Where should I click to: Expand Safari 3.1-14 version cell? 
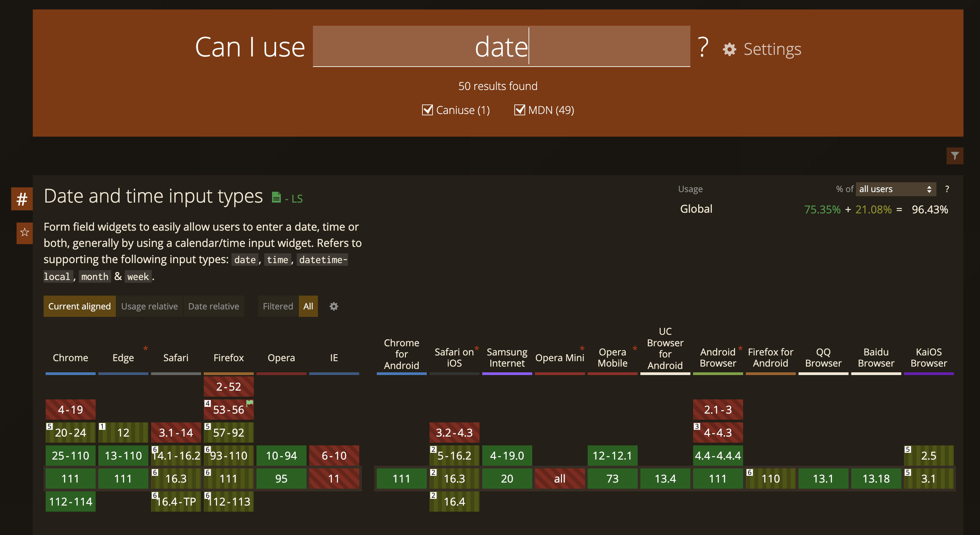click(176, 433)
